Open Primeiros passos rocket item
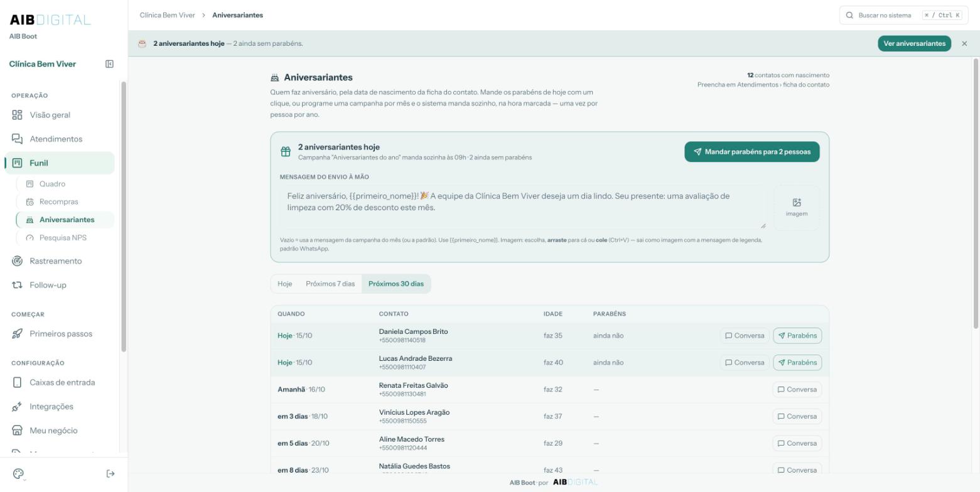 point(60,334)
